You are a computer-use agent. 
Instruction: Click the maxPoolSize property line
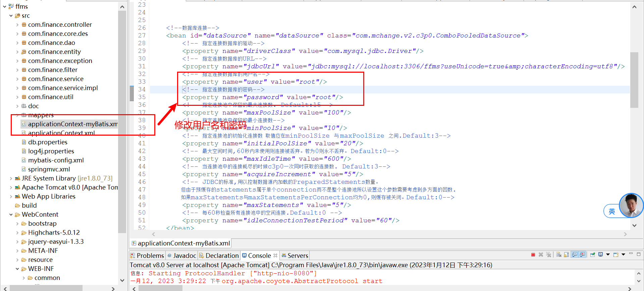click(266, 113)
